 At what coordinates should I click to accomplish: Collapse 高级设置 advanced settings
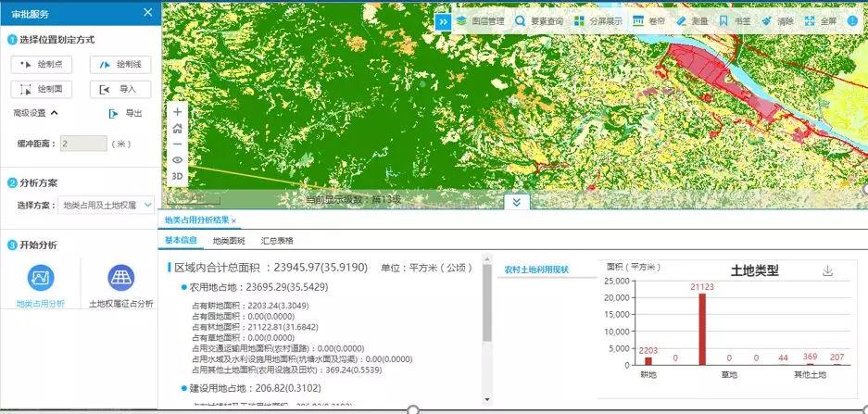click(x=35, y=113)
